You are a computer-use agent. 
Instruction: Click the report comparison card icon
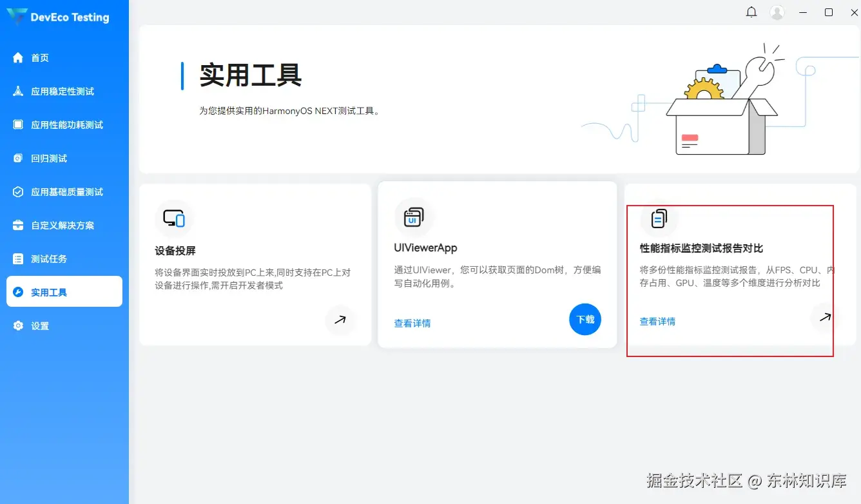tap(659, 219)
